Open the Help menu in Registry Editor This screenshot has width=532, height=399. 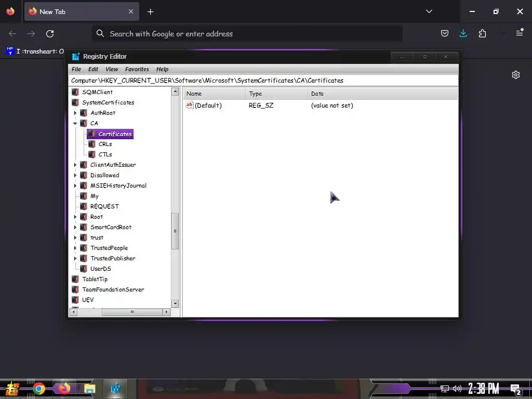[x=162, y=69]
